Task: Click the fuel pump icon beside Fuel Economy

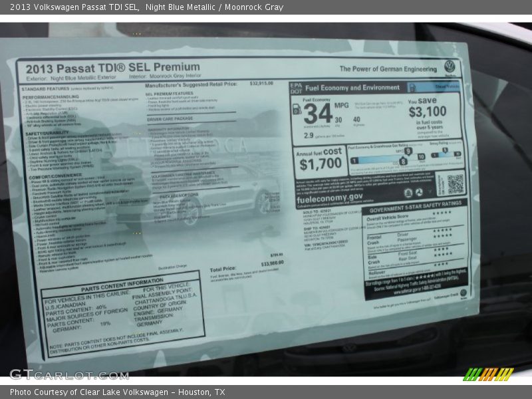Action: coord(296,109)
